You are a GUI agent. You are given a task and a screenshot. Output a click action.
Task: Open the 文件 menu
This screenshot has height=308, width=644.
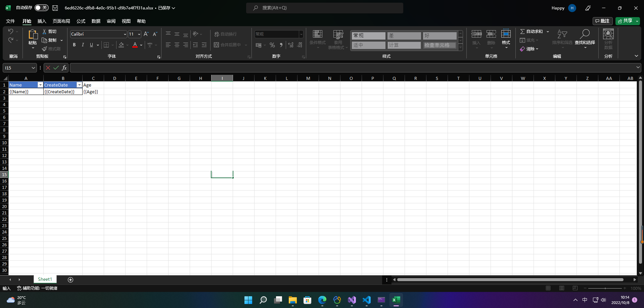point(10,21)
